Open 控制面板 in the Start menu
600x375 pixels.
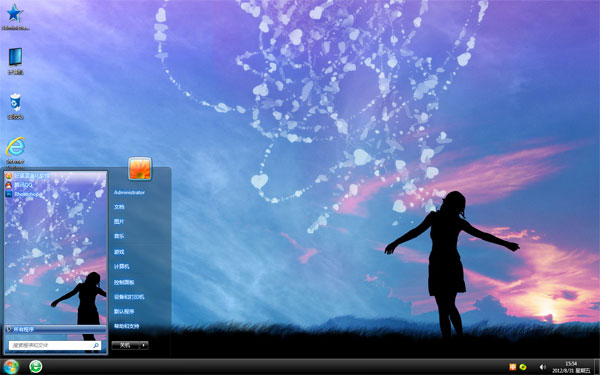point(124,282)
